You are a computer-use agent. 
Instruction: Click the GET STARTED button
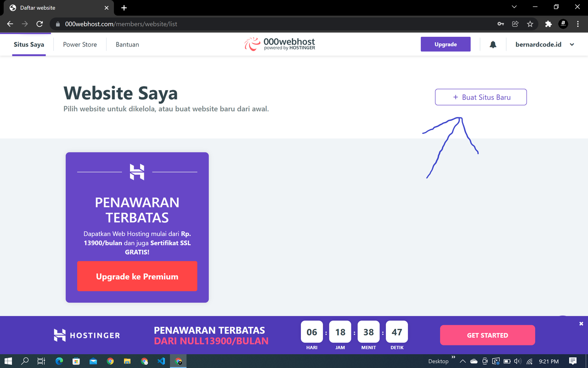(487, 335)
